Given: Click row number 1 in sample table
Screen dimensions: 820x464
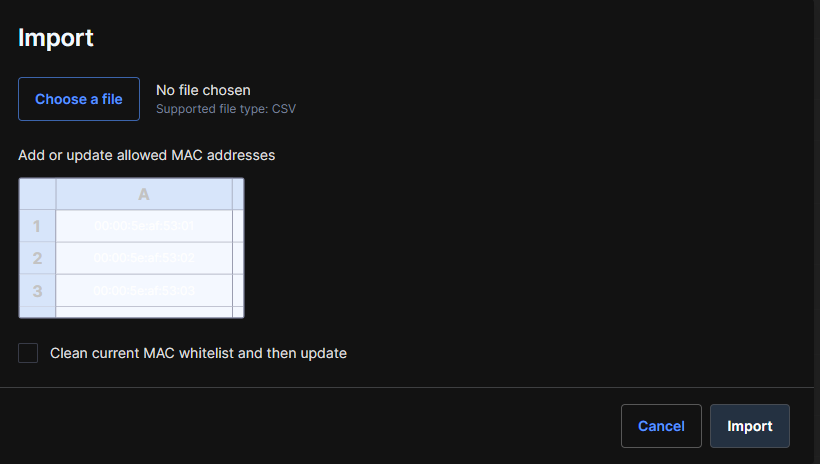Looking at the screenshot, I should pos(37,226).
